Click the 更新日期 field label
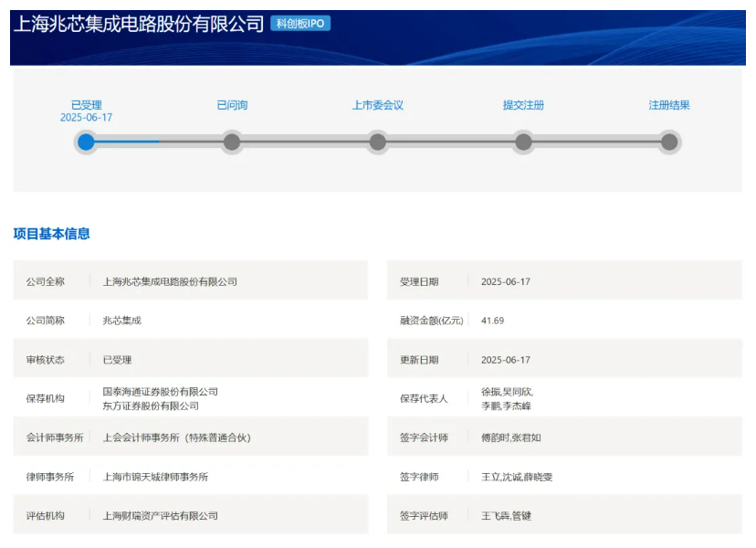The height and width of the screenshot is (548, 756). coord(419,360)
